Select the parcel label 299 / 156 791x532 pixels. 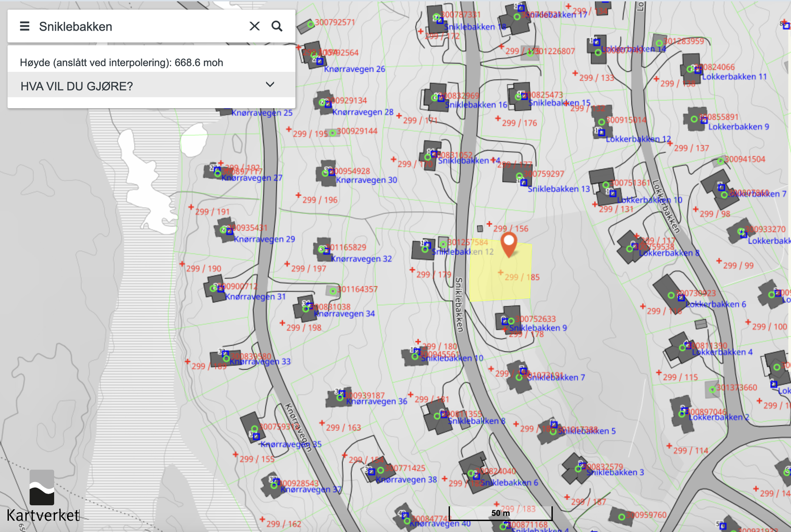511,229
